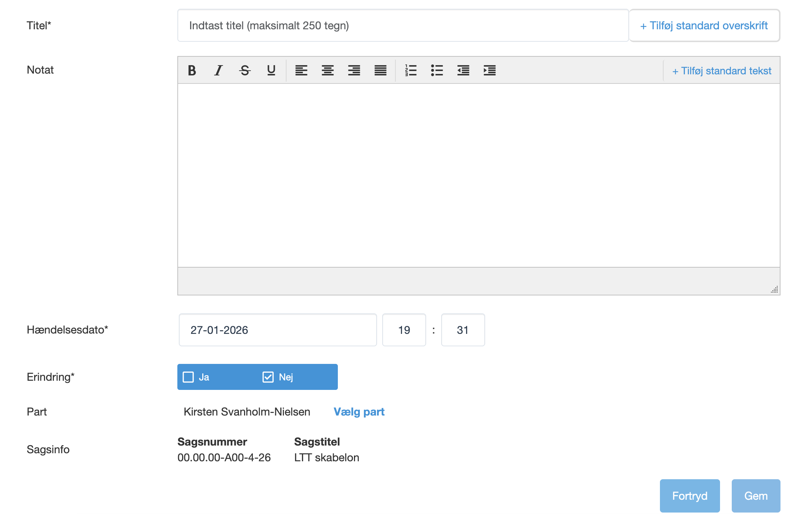Increase indent of note text
This screenshot has width=812, height=514.
(490, 70)
